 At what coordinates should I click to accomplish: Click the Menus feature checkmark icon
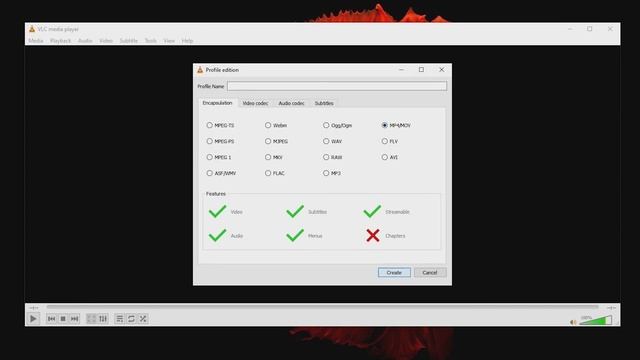295,236
